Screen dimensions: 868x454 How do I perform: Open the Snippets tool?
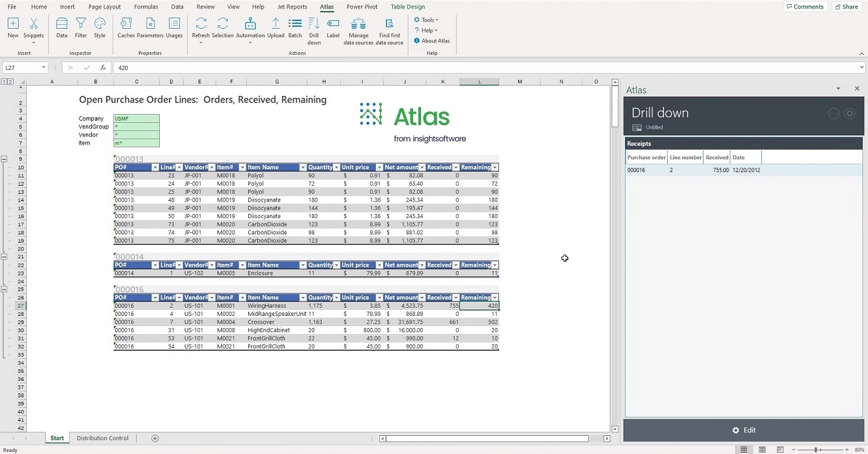point(33,27)
